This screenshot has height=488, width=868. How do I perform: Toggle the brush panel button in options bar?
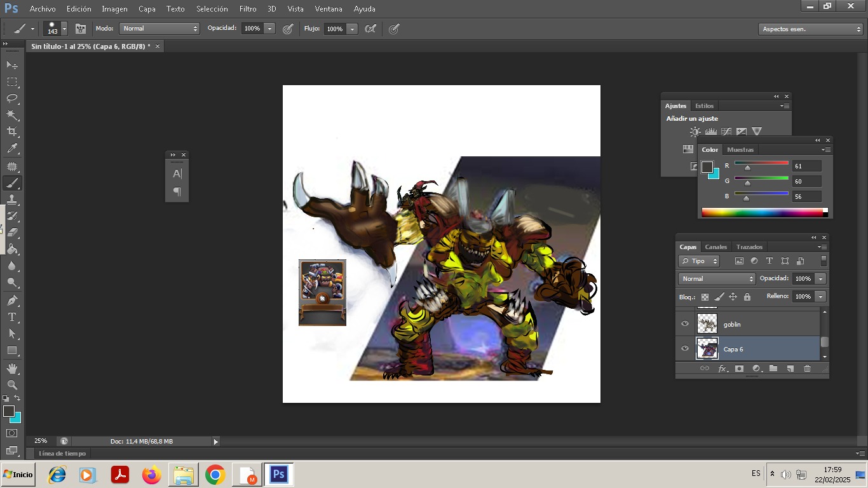pos(81,29)
